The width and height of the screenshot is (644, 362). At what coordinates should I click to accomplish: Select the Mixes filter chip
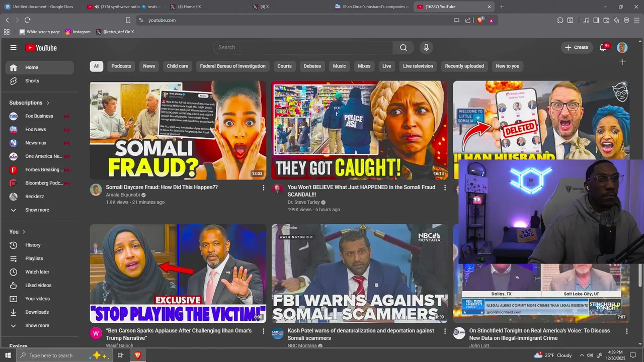[364, 66]
